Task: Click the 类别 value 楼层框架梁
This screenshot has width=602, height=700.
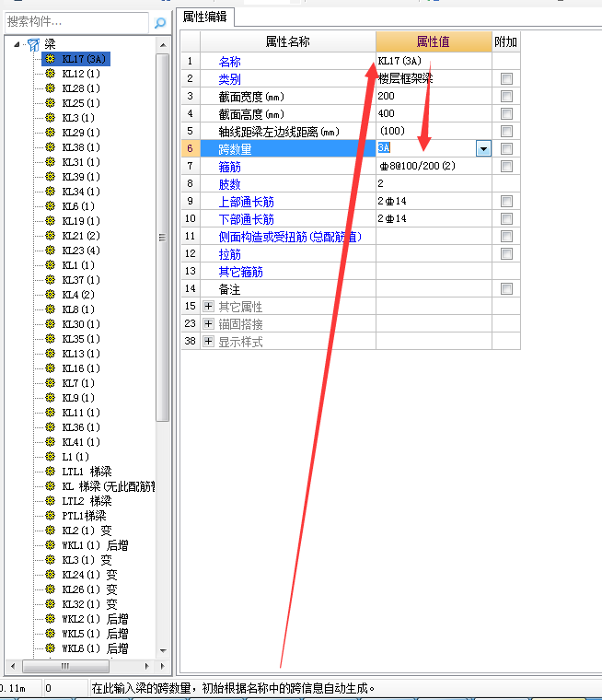Action: click(x=406, y=78)
